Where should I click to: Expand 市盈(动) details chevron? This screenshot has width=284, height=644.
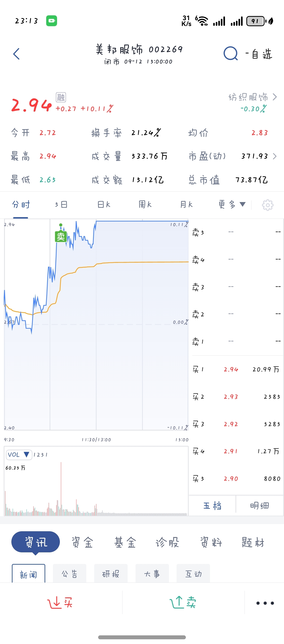coord(275,156)
